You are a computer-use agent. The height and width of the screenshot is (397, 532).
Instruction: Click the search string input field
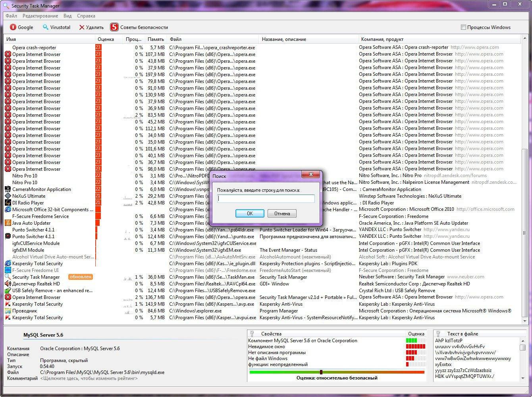point(266,198)
